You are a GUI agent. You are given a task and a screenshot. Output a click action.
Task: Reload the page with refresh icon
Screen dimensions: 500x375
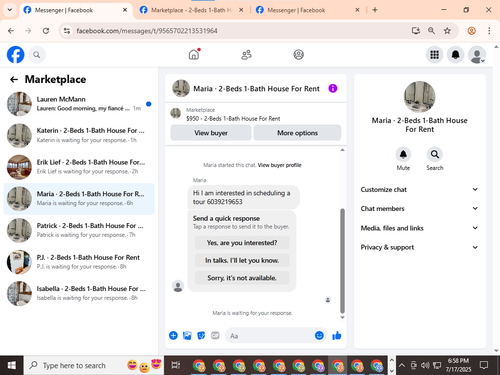(46, 31)
